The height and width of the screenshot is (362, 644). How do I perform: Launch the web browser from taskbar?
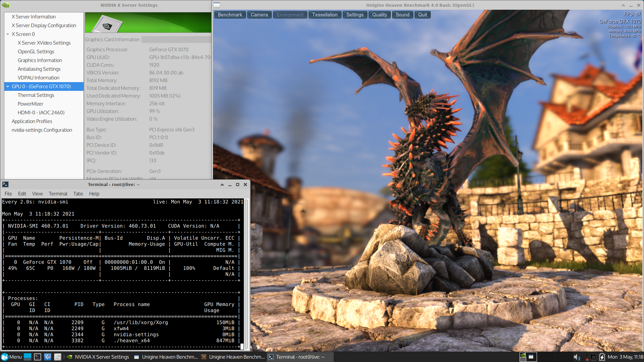[x=48, y=357]
